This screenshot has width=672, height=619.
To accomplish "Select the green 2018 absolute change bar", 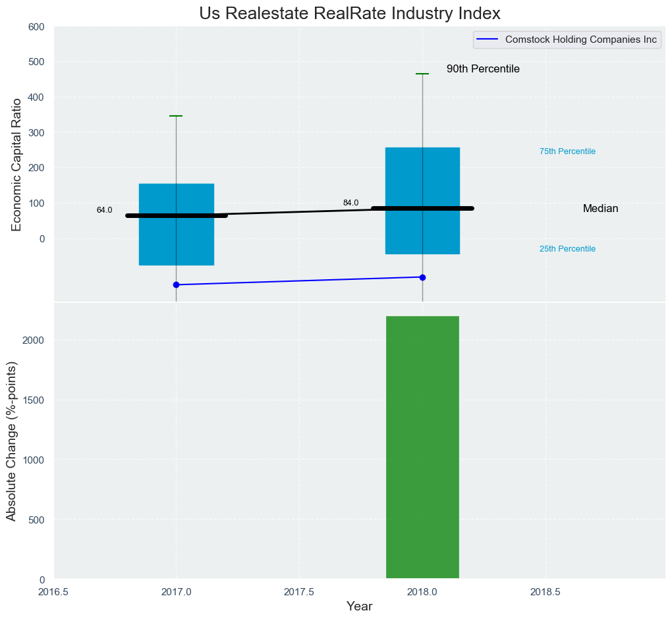I will [422, 448].
